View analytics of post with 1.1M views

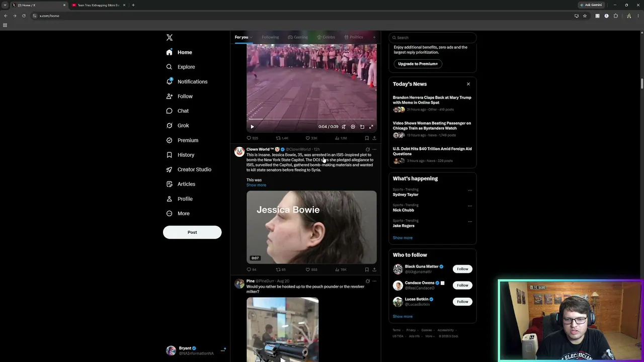click(341, 138)
